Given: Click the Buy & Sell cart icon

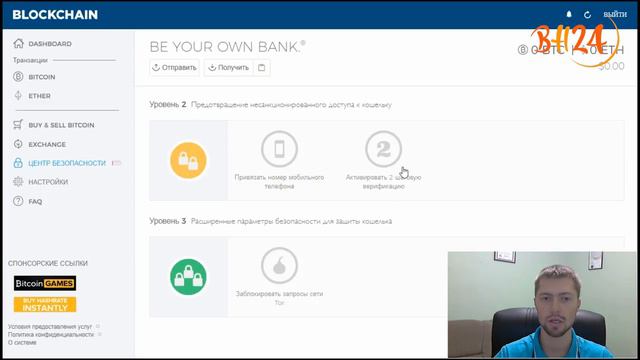Looking at the screenshot, I should 18,124.
